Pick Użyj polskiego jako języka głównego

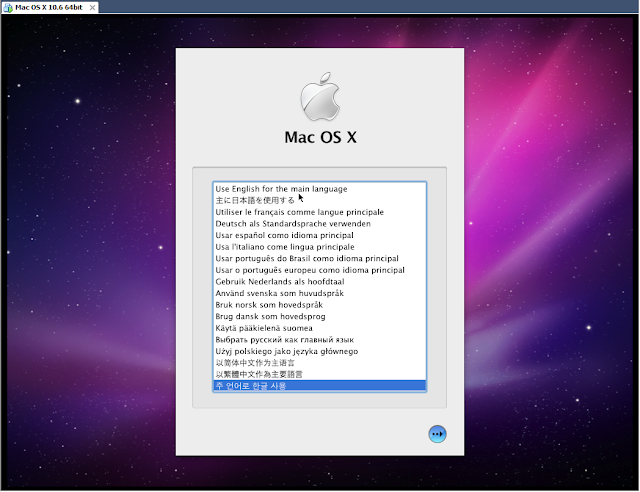(x=320, y=351)
